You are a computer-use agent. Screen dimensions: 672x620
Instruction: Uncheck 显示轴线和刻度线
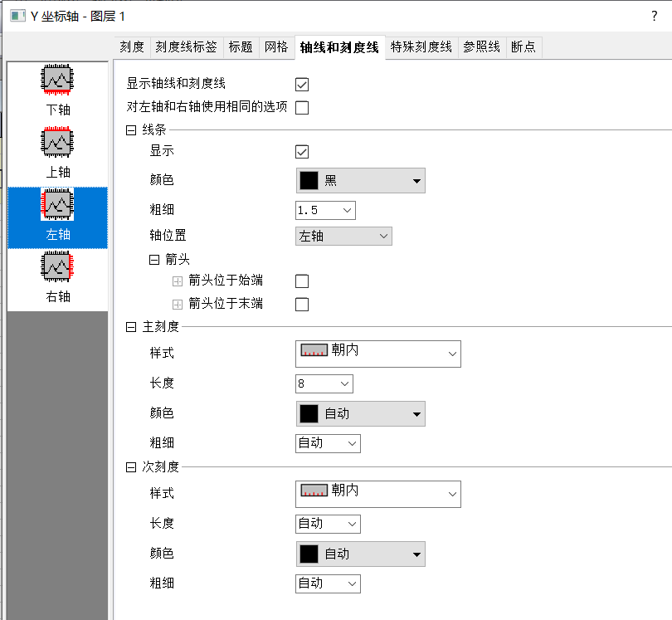click(301, 84)
